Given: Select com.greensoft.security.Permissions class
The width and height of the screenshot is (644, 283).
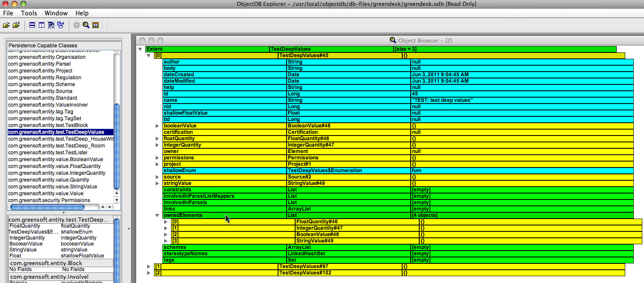Looking at the screenshot, I should (61, 200).
